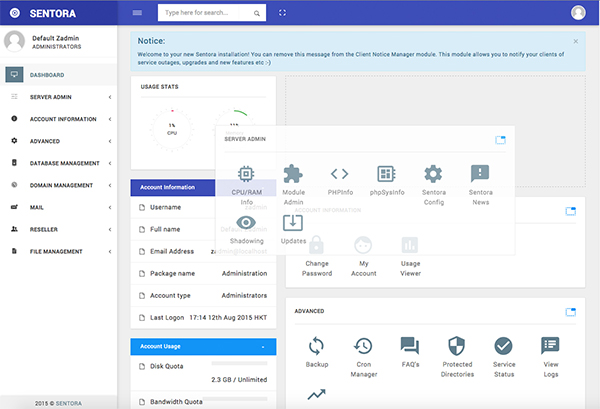Viewport: 600px width, 409px height.
Task: Open the Database Management menu item
Action: pyautogui.click(x=59, y=163)
